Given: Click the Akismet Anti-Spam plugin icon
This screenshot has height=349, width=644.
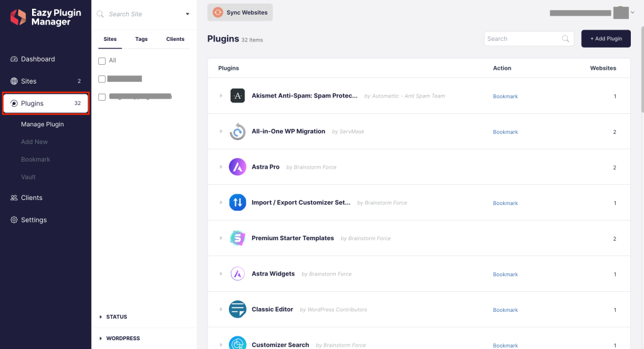Looking at the screenshot, I should [237, 96].
